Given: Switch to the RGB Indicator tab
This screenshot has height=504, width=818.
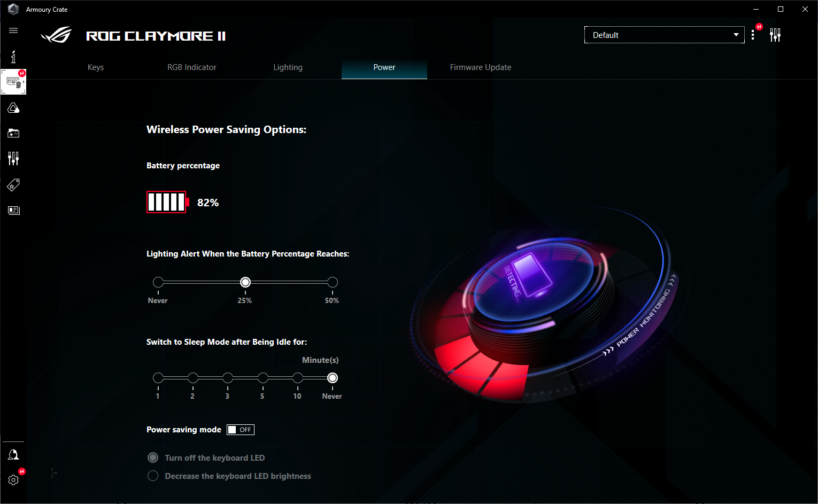Looking at the screenshot, I should point(192,67).
